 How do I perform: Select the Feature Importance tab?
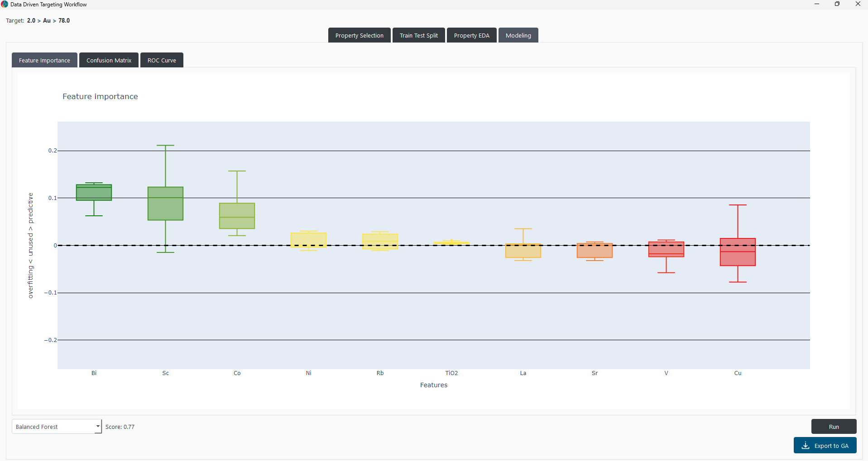[44, 60]
